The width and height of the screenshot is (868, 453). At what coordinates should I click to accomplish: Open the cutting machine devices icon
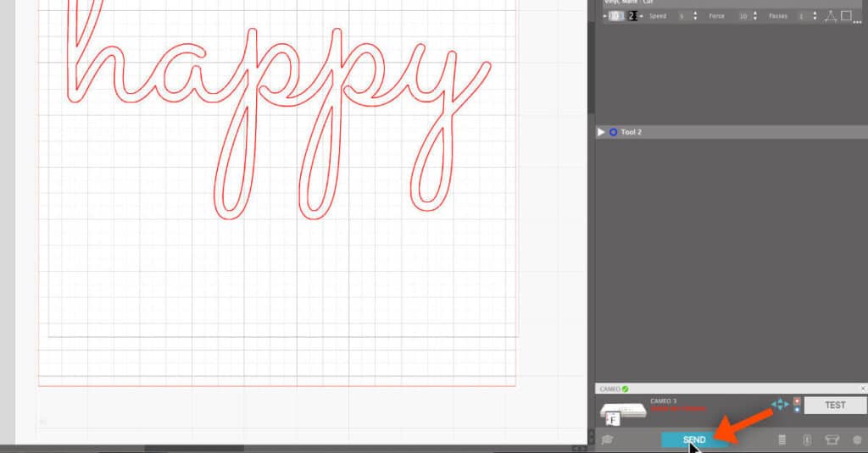832,439
